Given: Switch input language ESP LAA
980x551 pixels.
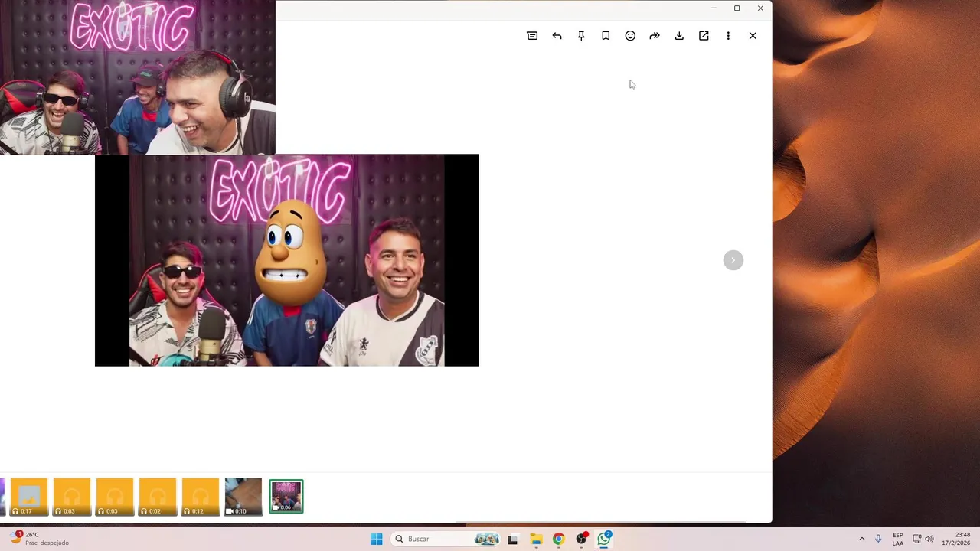Looking at the screenshot, I should (x=897, y=539).
